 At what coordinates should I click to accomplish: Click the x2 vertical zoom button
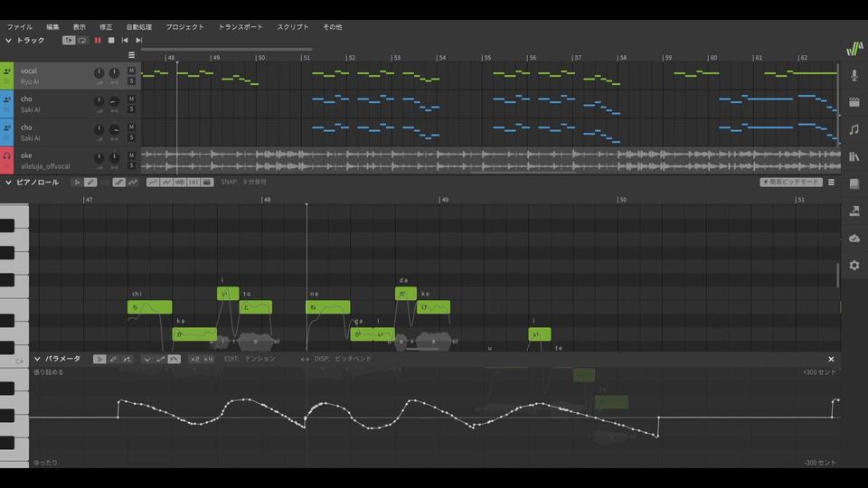194,359
